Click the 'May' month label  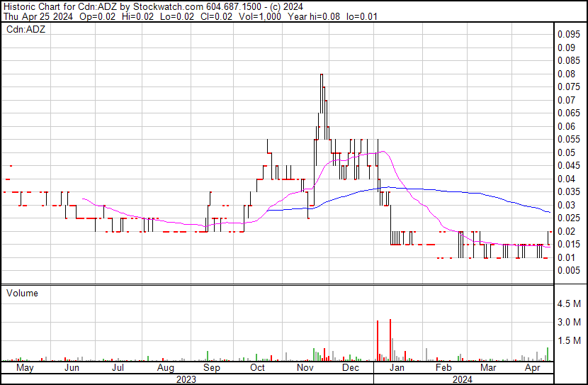25,368
